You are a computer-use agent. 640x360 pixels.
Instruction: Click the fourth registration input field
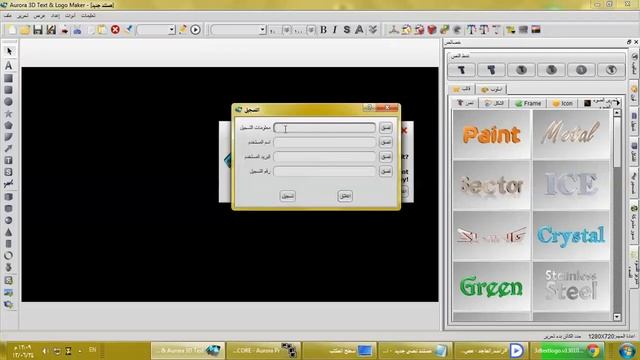(324, 171)
